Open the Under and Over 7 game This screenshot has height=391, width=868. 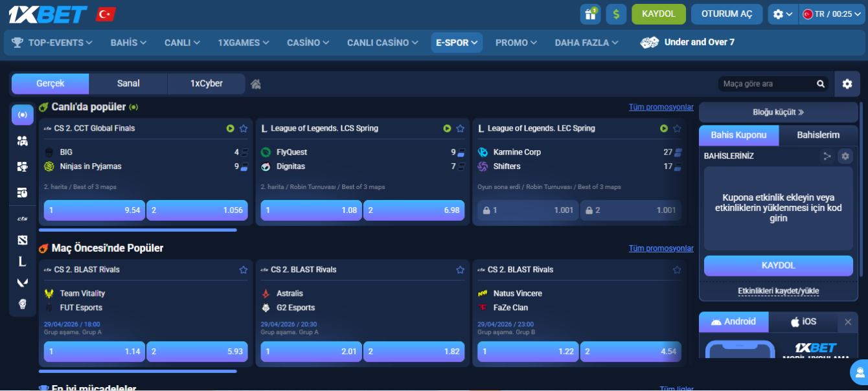[687, 42]
